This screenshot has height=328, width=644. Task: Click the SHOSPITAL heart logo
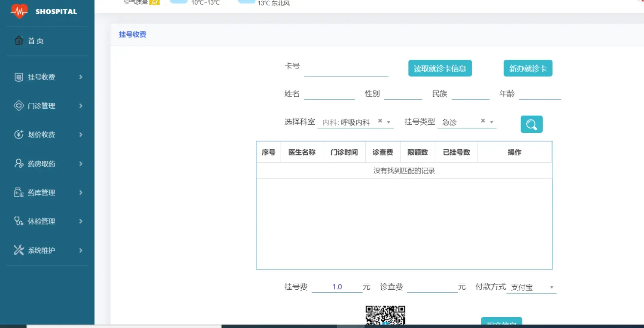click(x=19, y=11)
